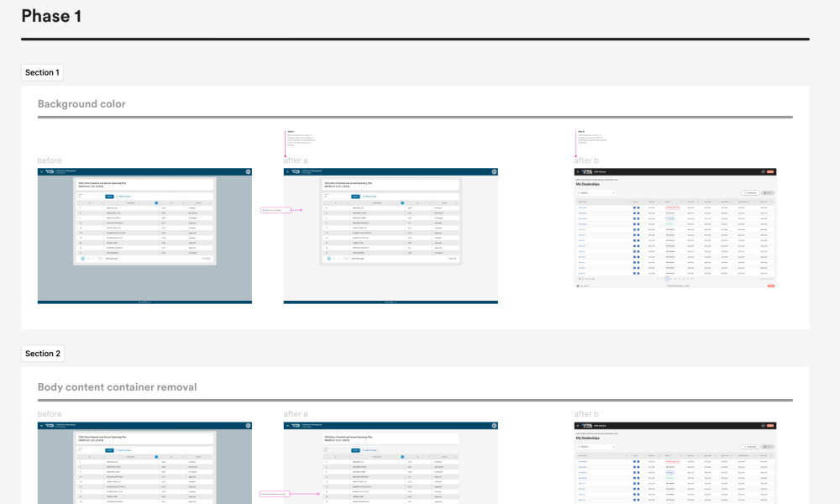
Task: Click blue circle sort icon in Section 1 'before' table header
Action: [x=156, y=202]
